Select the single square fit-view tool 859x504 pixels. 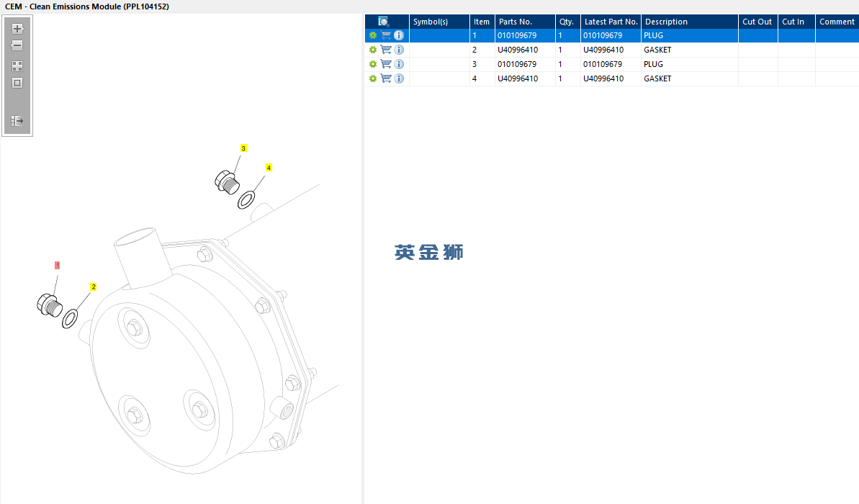(x=17, y=84)
